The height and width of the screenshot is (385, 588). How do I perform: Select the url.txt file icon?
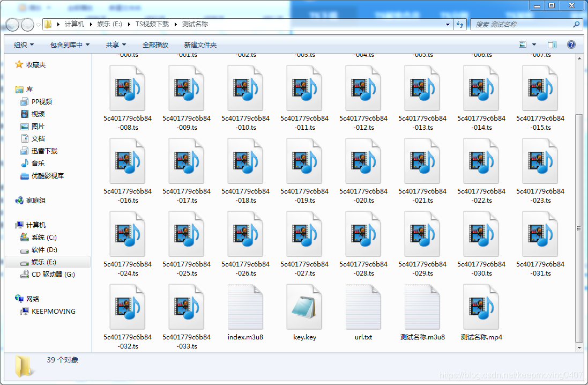[363, 307]
